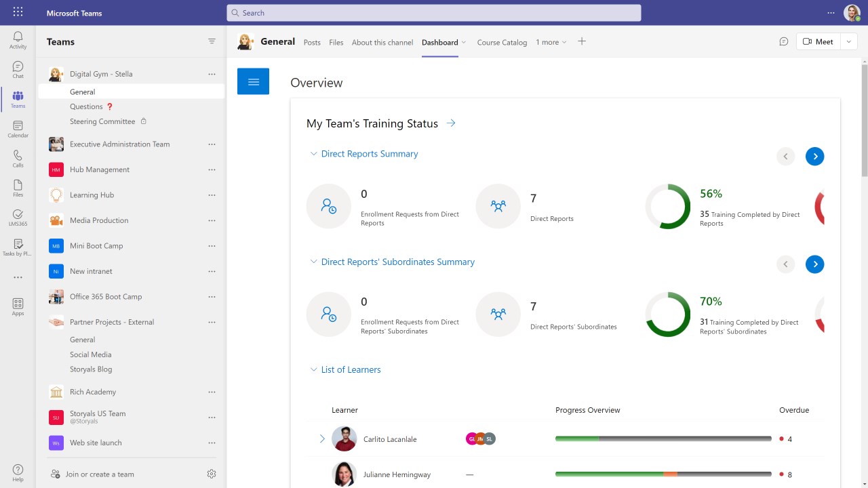Click Carlito Lacanlale's progress overview bar

tap(663, 439)
